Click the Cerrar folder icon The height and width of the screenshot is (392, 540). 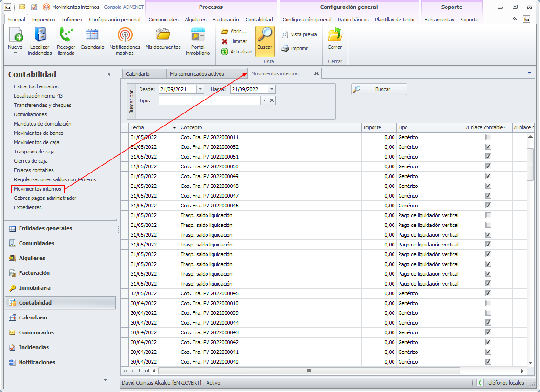coord(334,35)
